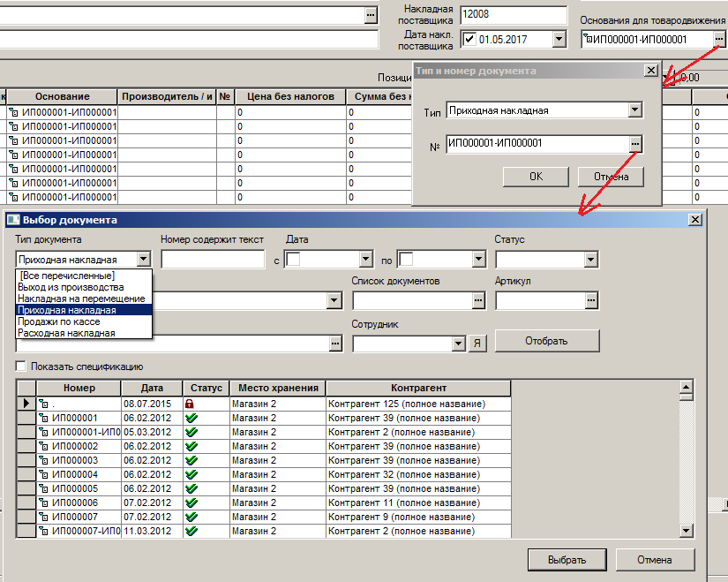Click document list scrollbar down arrow
The image size is (728, 582).
click(x=687, y=531)
